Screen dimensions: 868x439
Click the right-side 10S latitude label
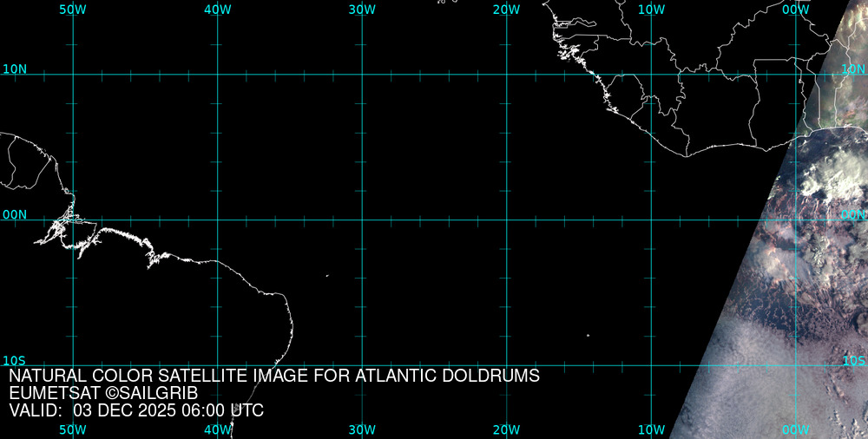click(854, 360)
